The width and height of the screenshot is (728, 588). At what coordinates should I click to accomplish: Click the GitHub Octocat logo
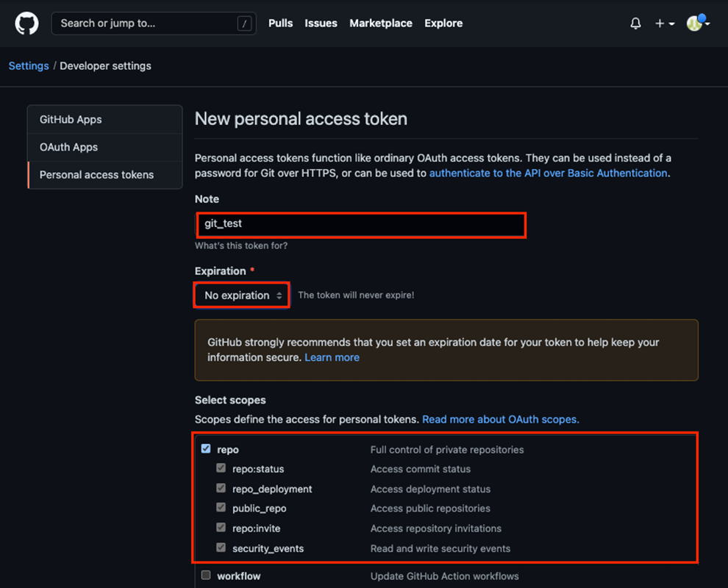pos(26,24)
